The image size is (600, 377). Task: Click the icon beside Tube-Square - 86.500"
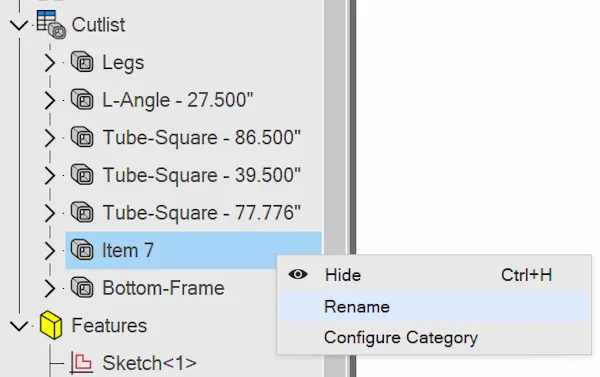click(x=82, y=137)
